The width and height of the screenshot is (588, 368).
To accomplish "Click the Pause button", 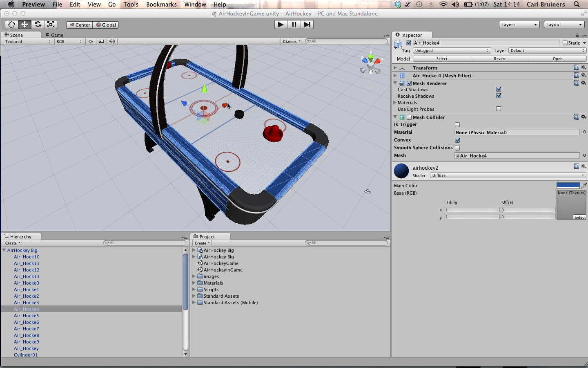I will point(294,25).
